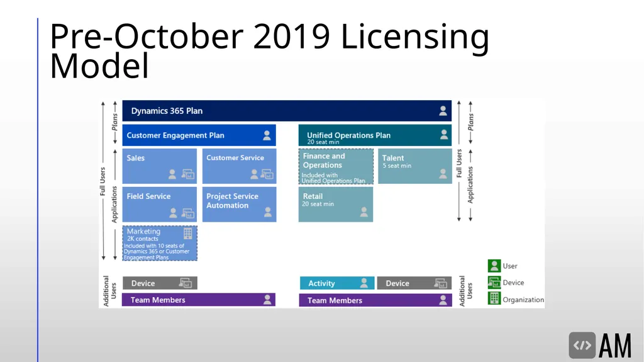
Task: Click 'Included with Unified Operations Plan' note
Action: tap(333, 178)
